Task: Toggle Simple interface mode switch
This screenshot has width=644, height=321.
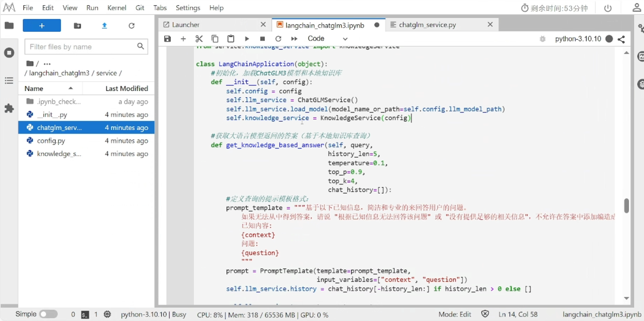Action: click(x=48, y=314)
